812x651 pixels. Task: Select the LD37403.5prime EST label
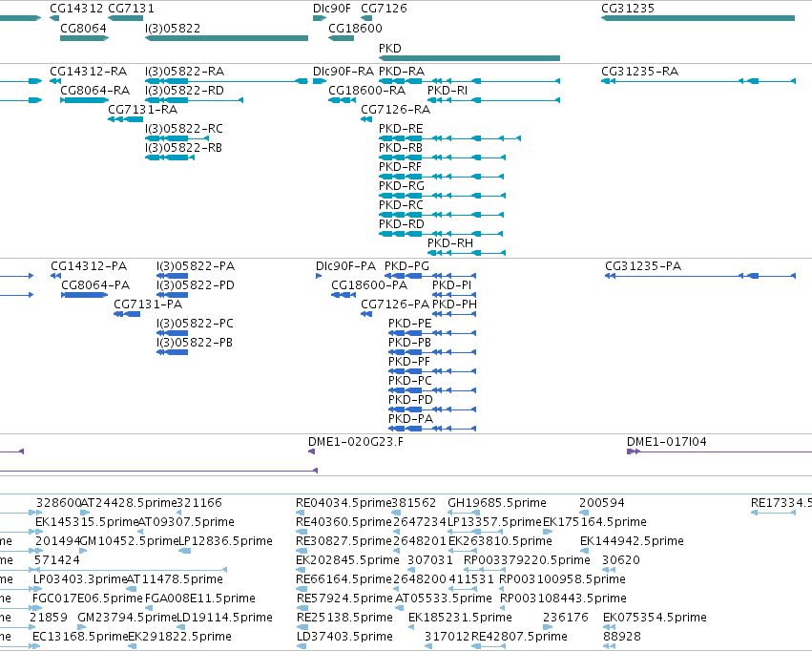[344, 636]
